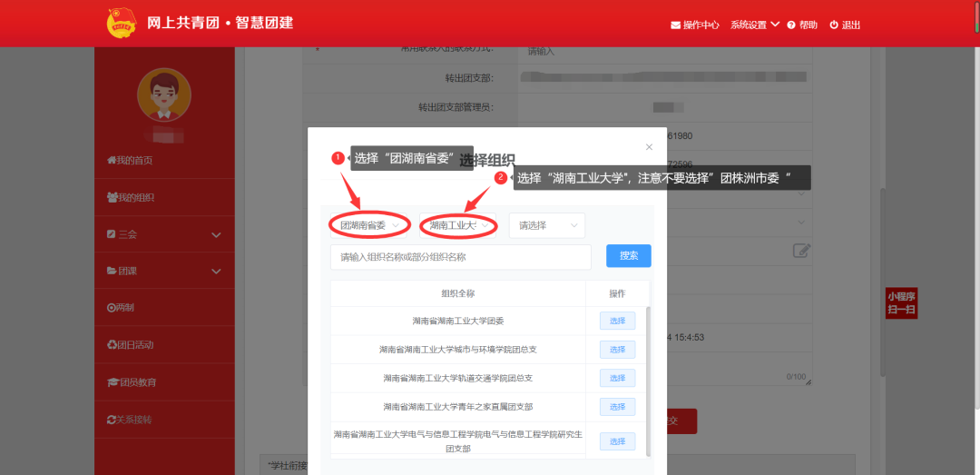Screen dimensions: 980x475
Task: Expand the 三会 sidebar menu chevron
Action: (x=216, y=234)
